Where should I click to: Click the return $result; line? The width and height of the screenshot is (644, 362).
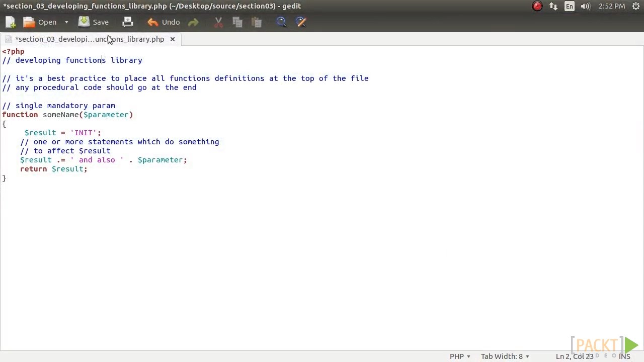(53, 169)
